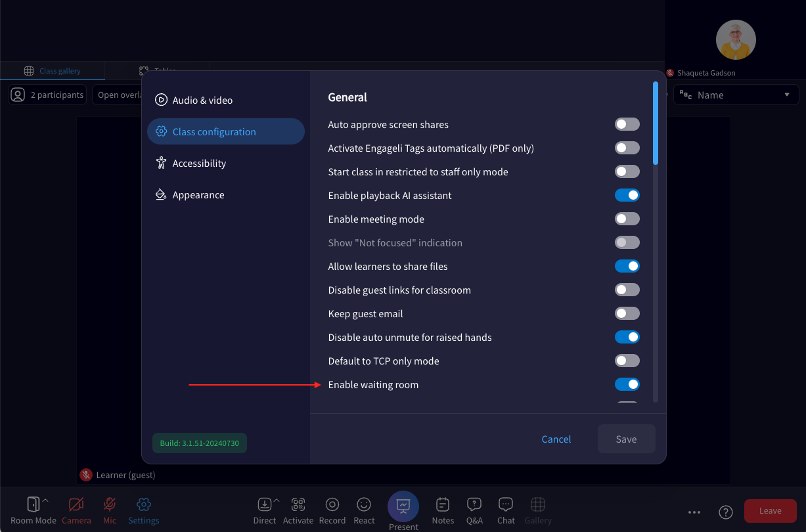Click the Present screen icon
Image resolution: width=806 pixels, height=532 pixels.
tap(403, 506)
